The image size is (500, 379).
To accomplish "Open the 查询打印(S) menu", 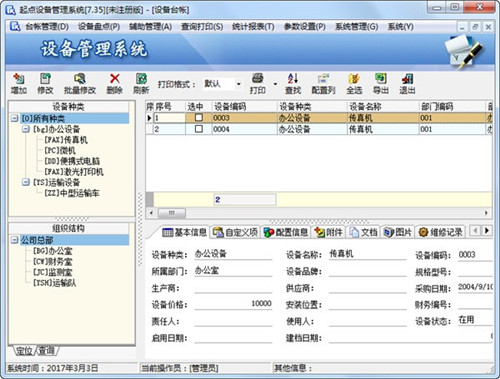I will coord(202,27).
